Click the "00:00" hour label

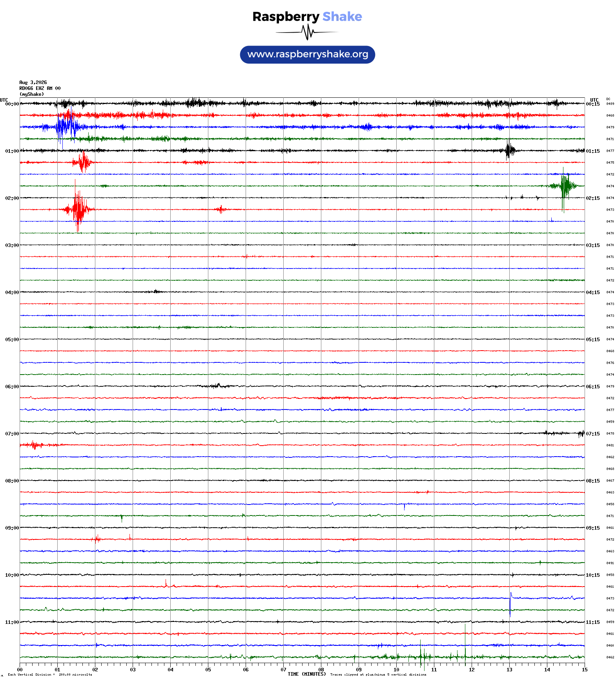(x=12, y=104)
